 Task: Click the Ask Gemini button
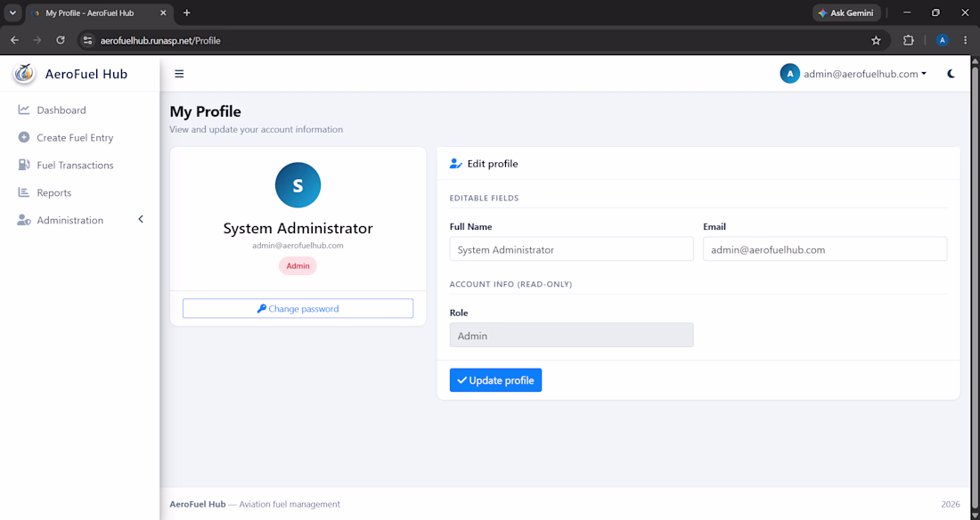pyautogui.click(x=846, y=12)
